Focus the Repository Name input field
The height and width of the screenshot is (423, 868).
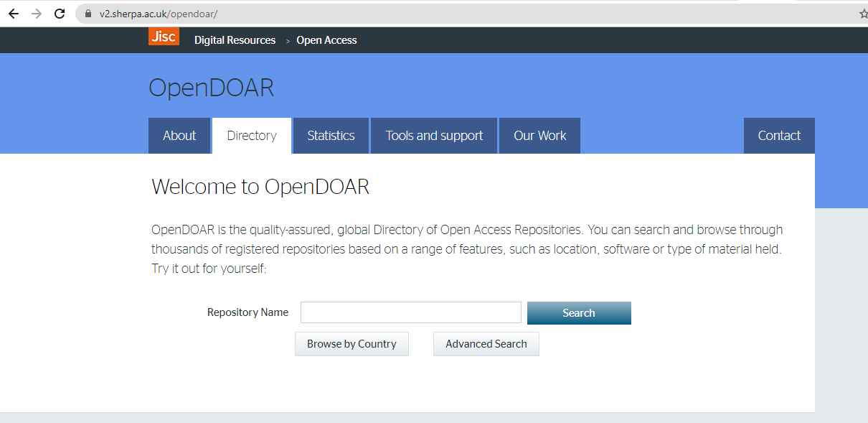coord(411,312)
